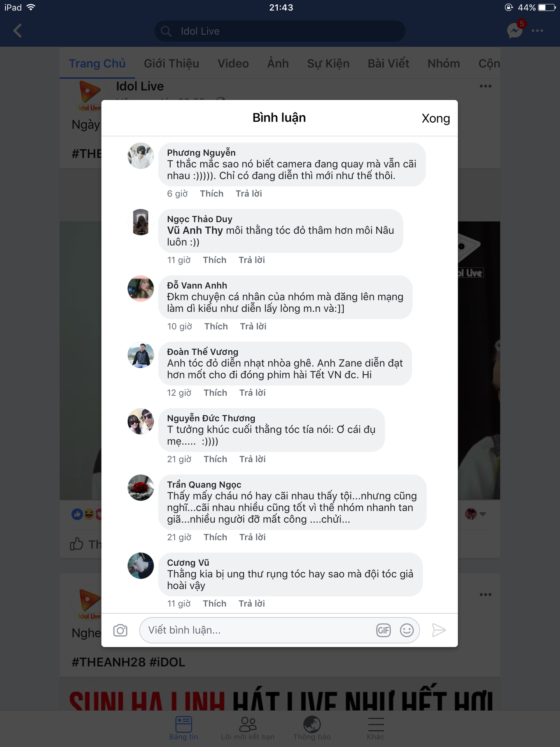Screen dimensions: 560x747
Task: Go back using the top-left arrow
Action: pyautogui.click(x=17, y=31)
